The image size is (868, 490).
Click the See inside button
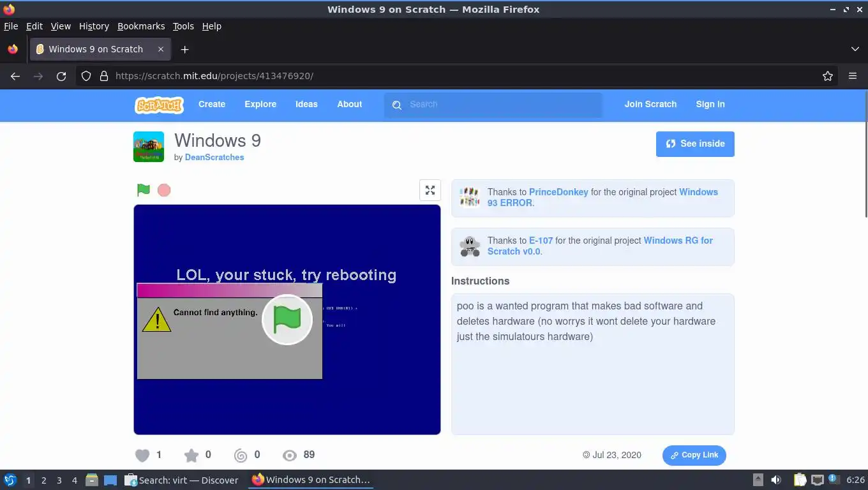695,144
